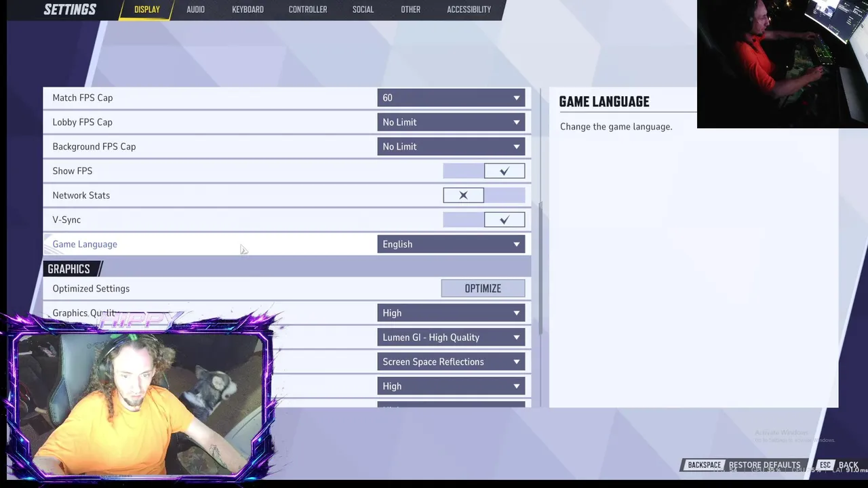Click the Optimize button

point(483,289)
